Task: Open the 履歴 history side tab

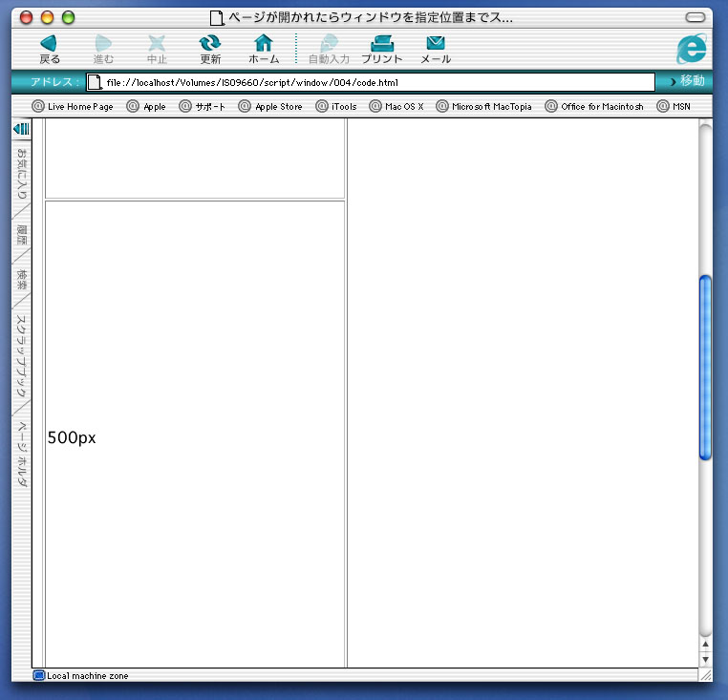Action: coord(21,235)
